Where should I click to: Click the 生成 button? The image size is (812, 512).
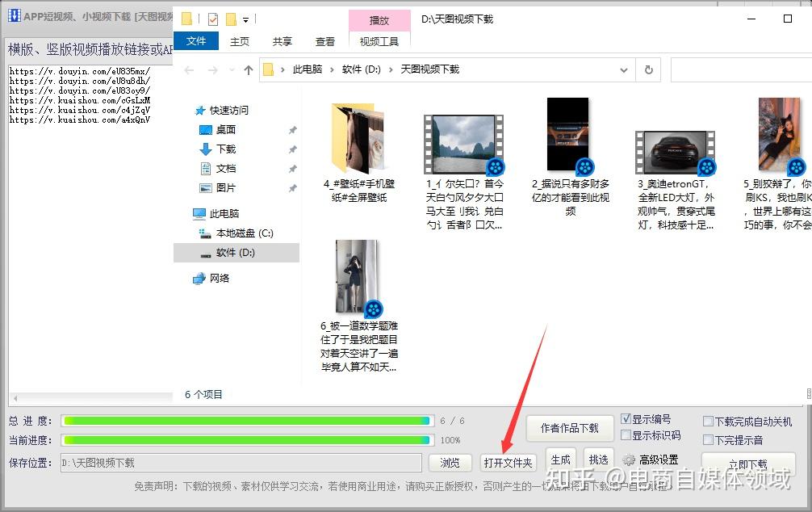click(x=560, y=460)
